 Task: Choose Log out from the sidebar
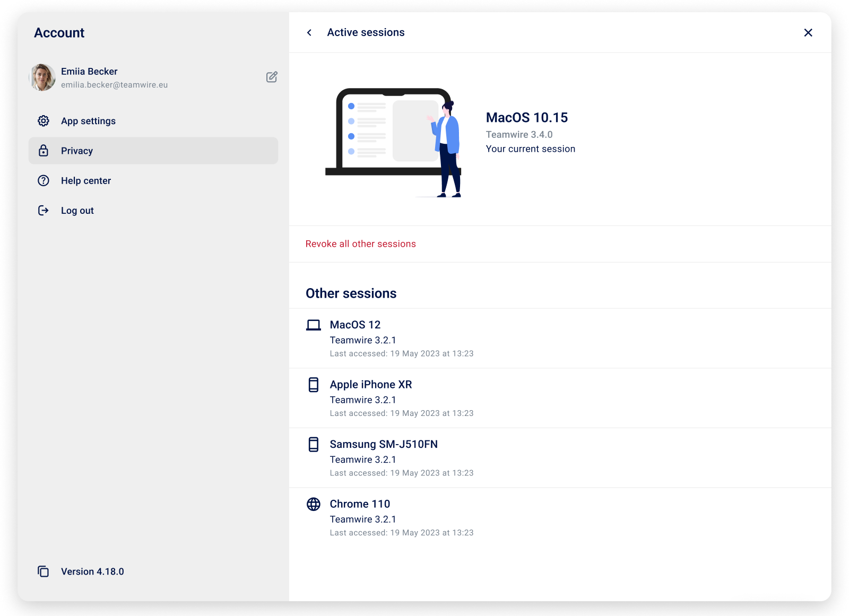[153, 211]
